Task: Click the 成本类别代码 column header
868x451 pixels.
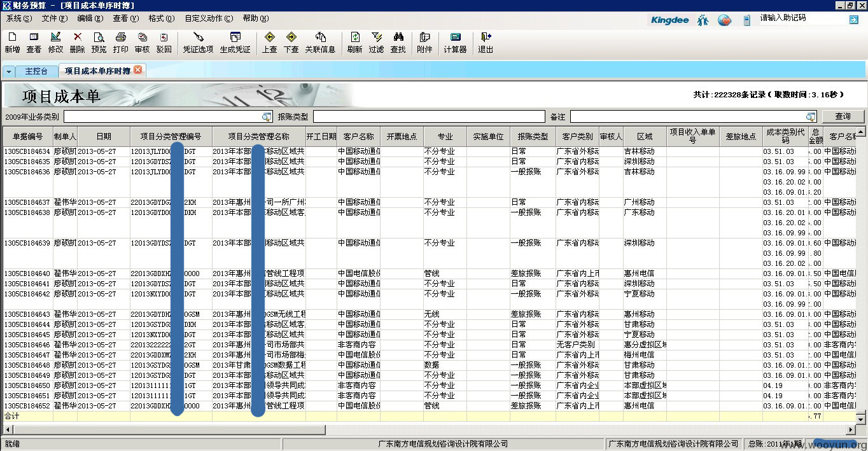Action: 785,137
